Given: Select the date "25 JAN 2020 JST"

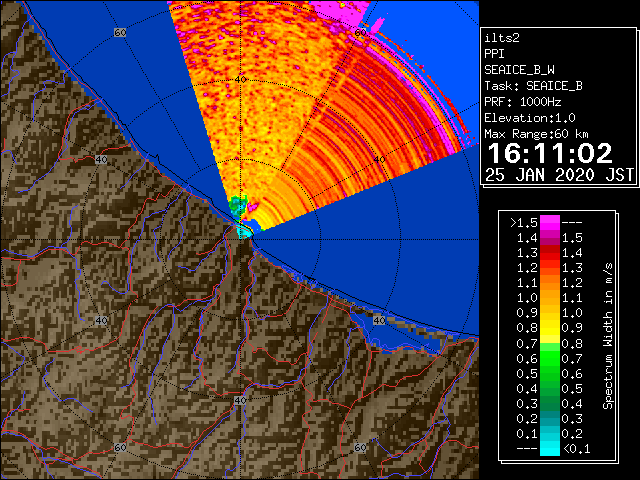Looking at the screenshot, I should 559,175.
